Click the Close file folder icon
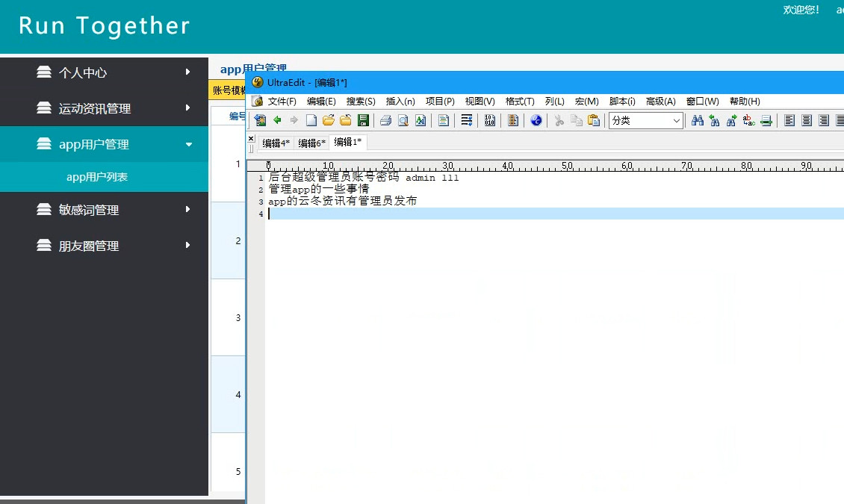 pos(346,120)
